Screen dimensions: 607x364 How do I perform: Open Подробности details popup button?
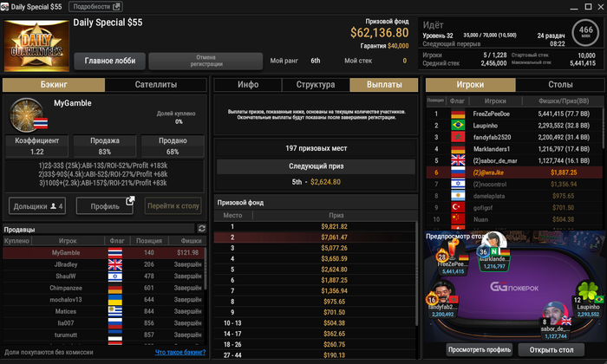(95, 7)
